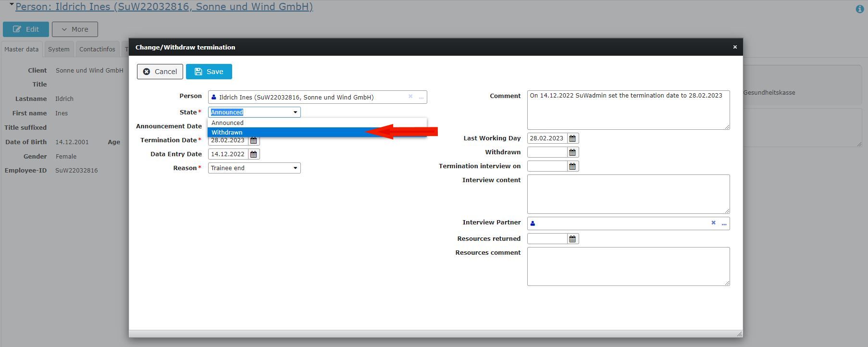
Task: Save the termination changes
Action: click(209, 72)
